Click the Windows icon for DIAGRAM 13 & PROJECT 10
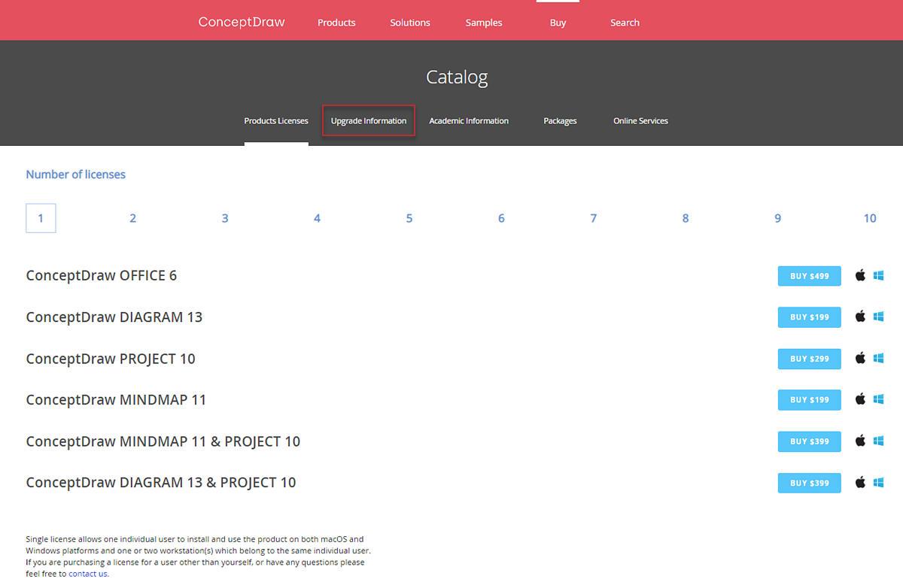 click(878, 483)
